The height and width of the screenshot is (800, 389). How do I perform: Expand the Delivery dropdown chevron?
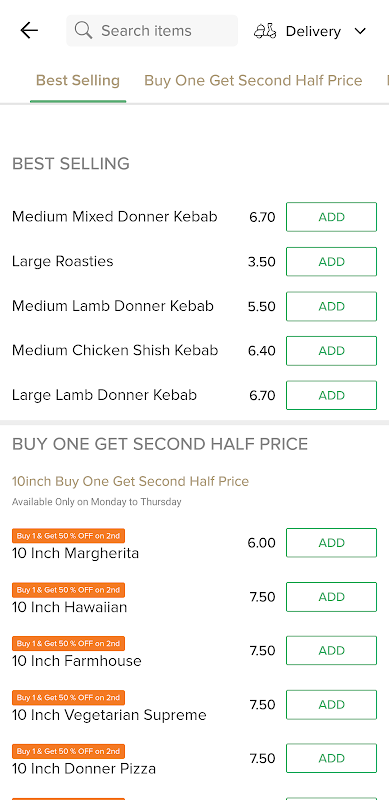[360, 31]
